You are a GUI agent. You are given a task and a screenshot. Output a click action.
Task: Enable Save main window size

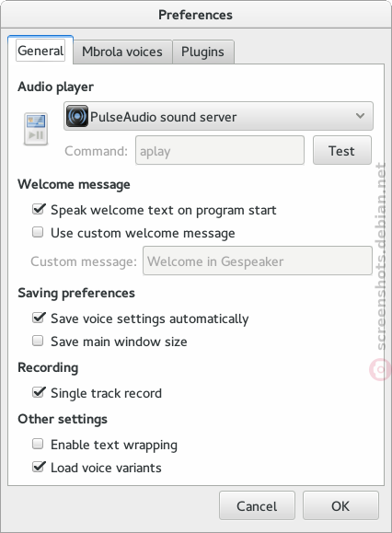pyautogui.click(x=38, y=341)
